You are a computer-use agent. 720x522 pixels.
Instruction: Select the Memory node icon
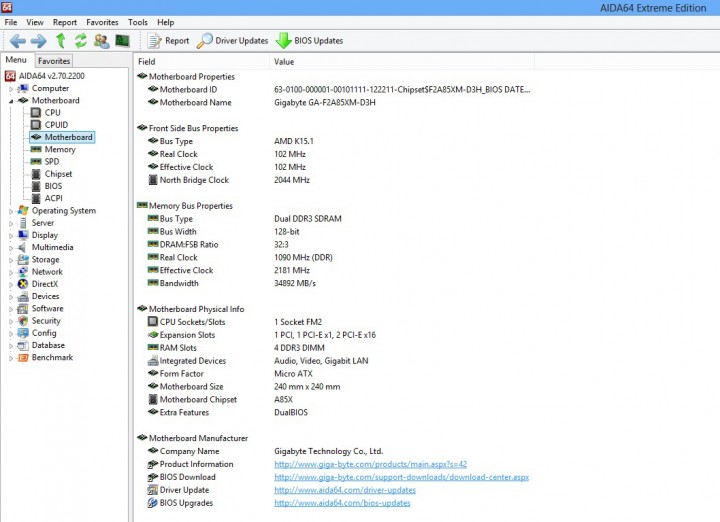tap(36, 149)
